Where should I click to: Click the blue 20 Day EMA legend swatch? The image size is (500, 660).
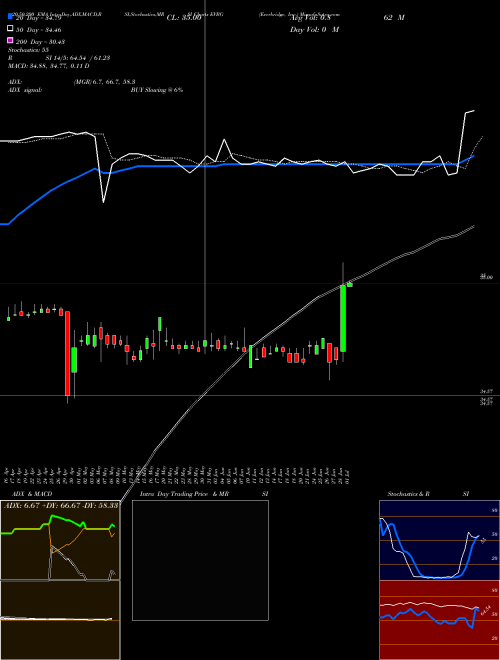coord(11,17)
